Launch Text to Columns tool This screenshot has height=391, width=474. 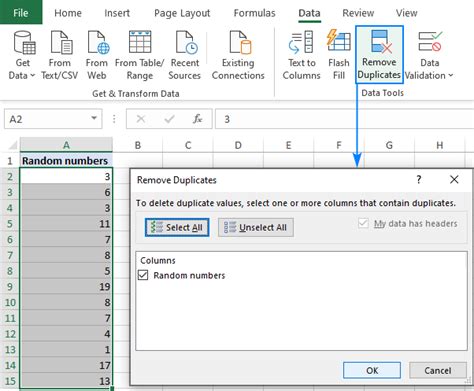pyautogui.click(x=301, y=56)
